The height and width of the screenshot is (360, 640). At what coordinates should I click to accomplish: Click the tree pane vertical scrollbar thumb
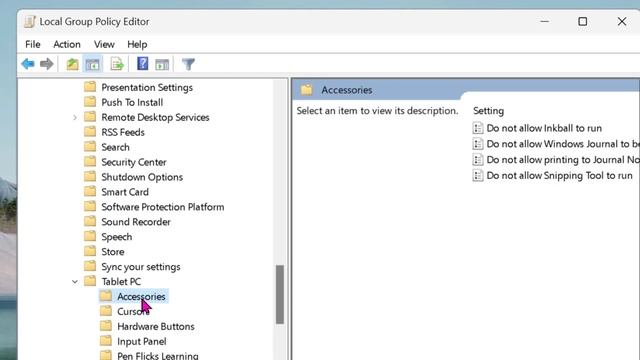[280, 294]
